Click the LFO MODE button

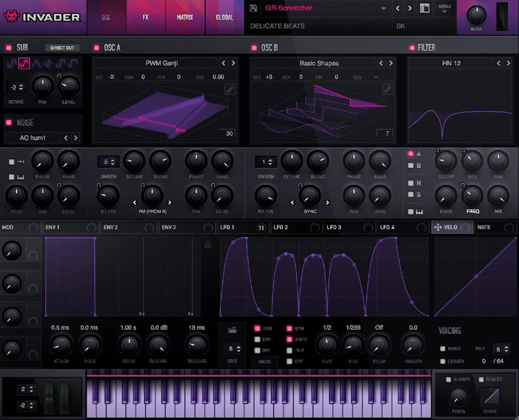click(x=265, y=362)
